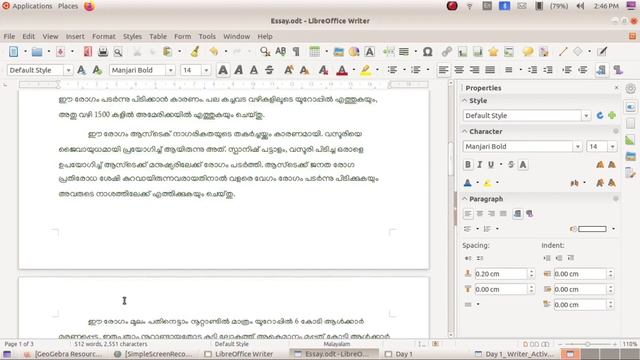Open sidebar font size dropdown
The image size is (640, 360).
(612, 147)
